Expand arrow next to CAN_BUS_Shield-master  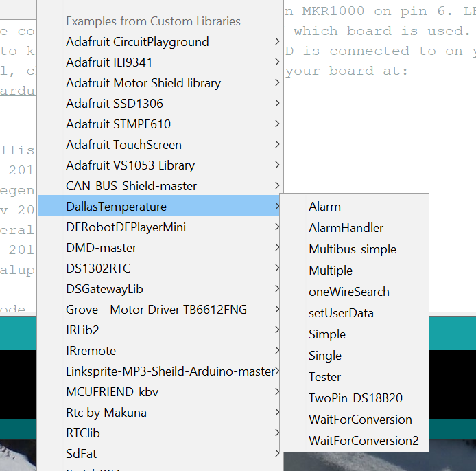click(277, 185)
